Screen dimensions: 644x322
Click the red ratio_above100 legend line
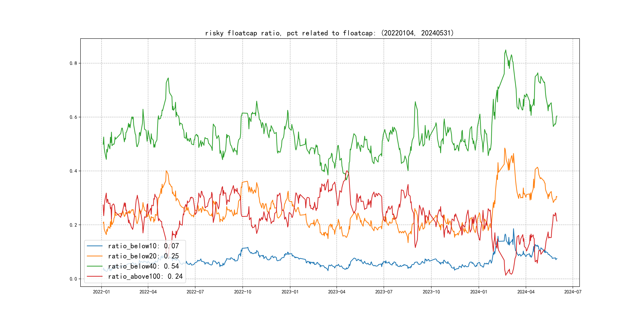[94, 276]
